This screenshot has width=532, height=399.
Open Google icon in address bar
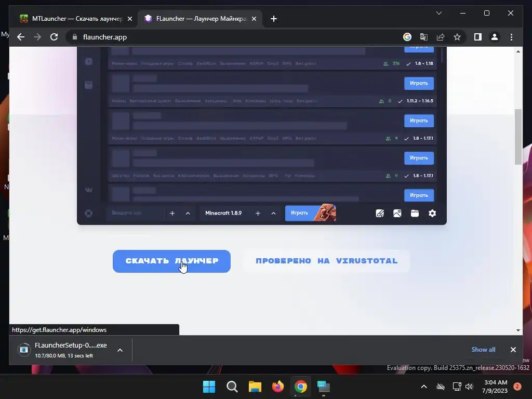(x=407, y=37)
